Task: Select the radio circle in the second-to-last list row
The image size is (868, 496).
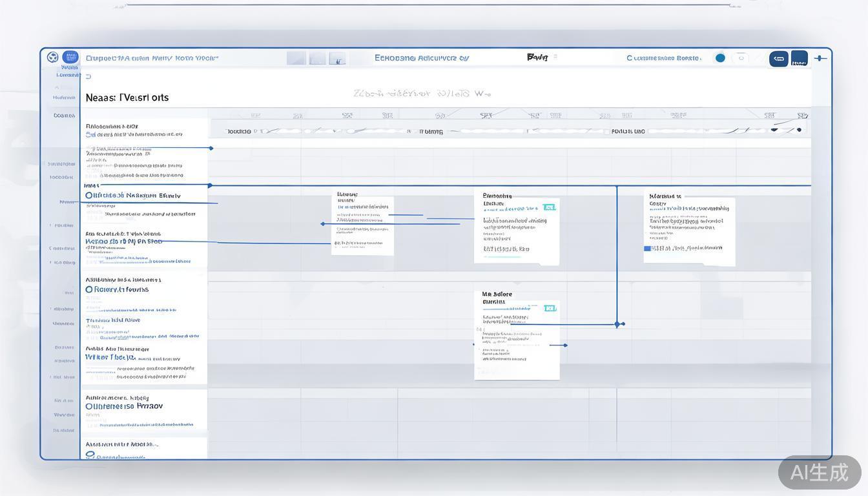Action: pyautogui.click(x=89, y=407)
